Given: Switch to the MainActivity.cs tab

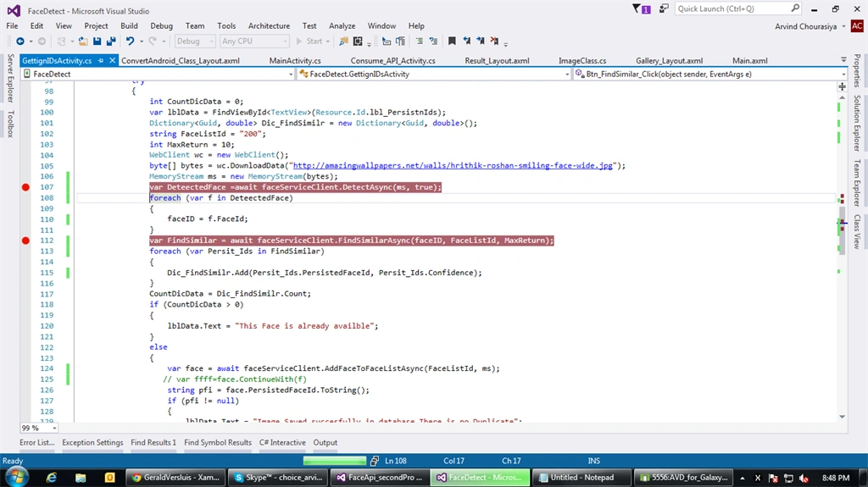Looking at the screenshot, I should tap(294, 60).
